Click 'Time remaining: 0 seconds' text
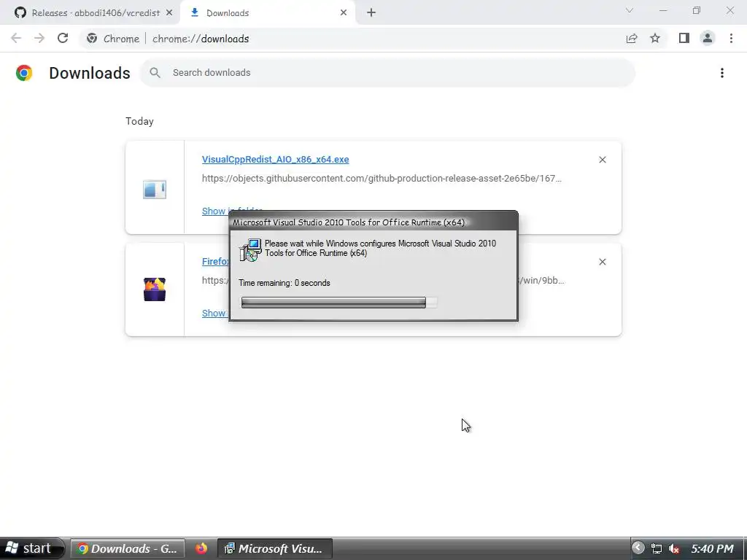 (285, 283)
